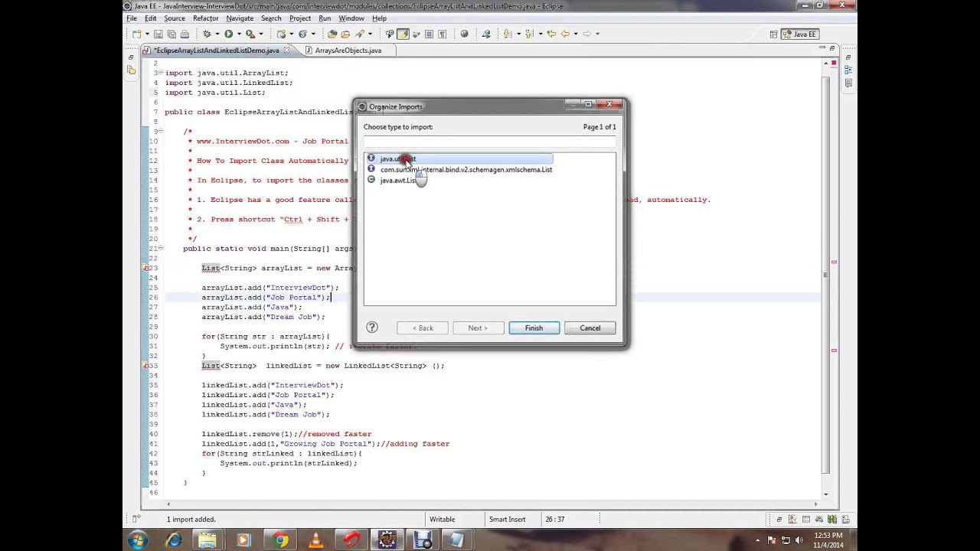Open Google Chrome from taskbar
Viewport: 980px width, 551px height.
280,541
